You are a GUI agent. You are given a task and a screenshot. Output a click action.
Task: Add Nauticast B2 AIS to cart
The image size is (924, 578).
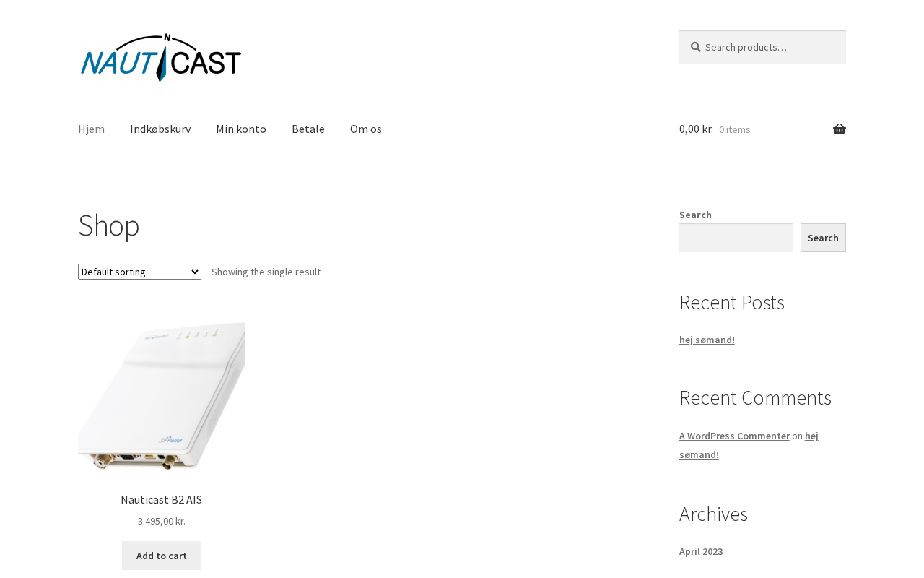point(161,556)
